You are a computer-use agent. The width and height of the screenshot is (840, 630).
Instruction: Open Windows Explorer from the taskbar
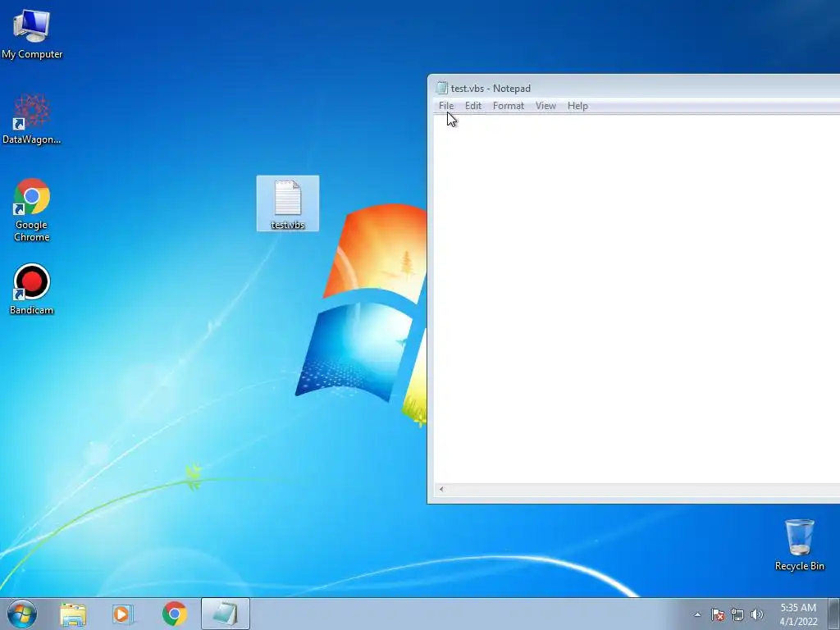pos(73,614)
